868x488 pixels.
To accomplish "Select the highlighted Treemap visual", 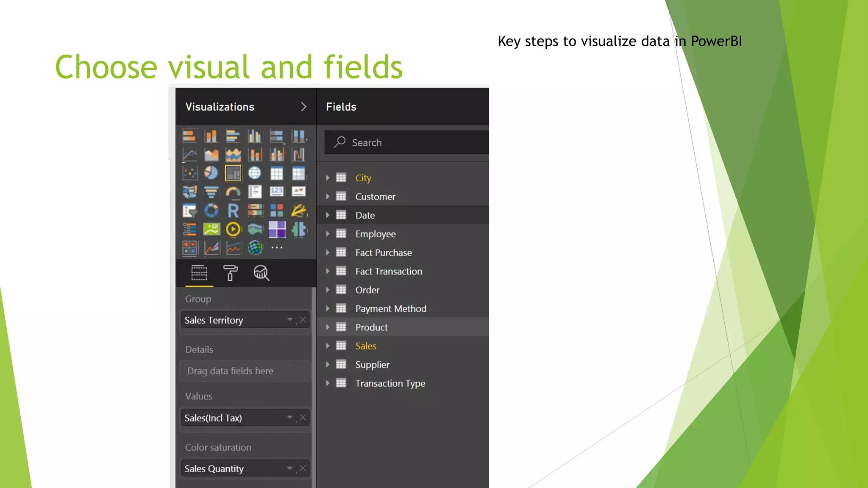I will (x=233, y=173).
